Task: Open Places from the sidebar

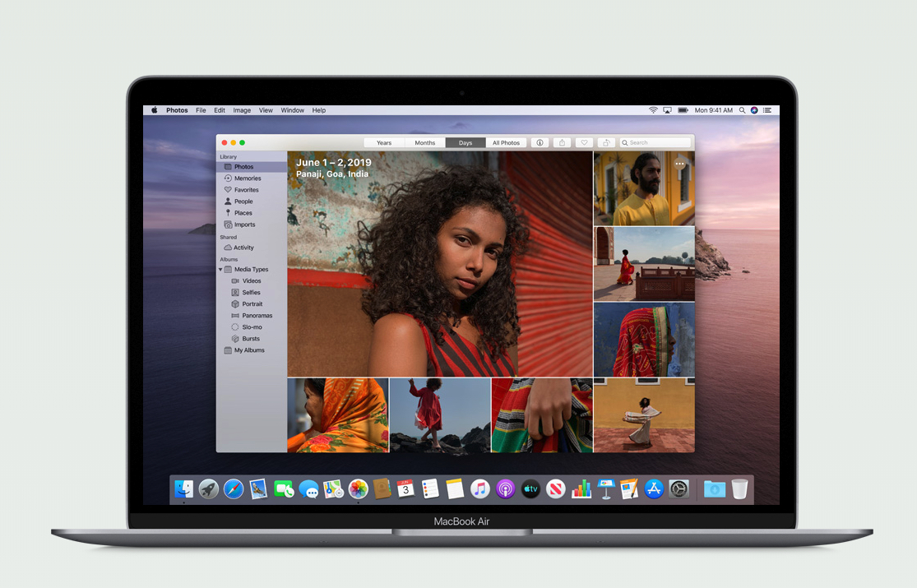Action: [244, 212]
